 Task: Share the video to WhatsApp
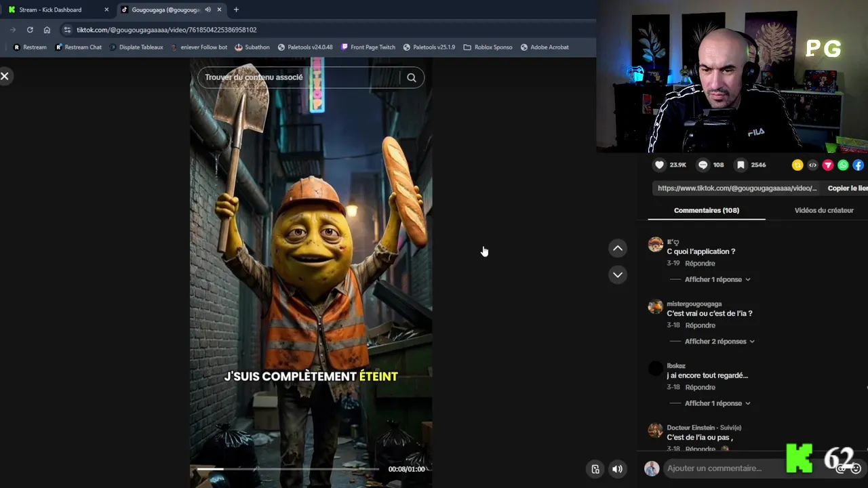843,165
